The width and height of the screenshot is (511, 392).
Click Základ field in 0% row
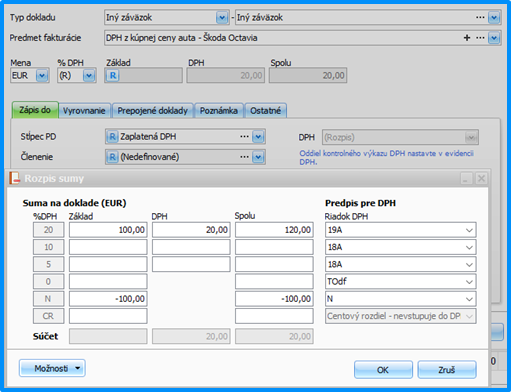[x=108, y=282]
